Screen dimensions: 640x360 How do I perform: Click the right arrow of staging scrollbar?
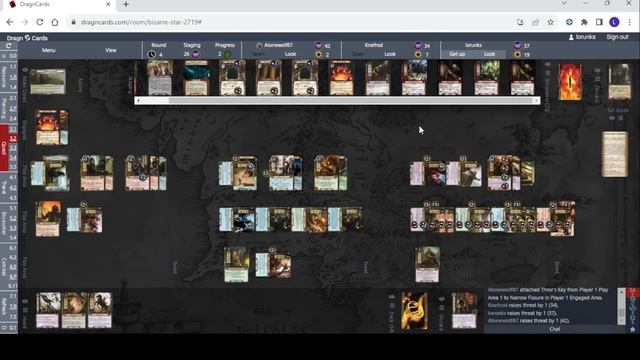(536, 100)
